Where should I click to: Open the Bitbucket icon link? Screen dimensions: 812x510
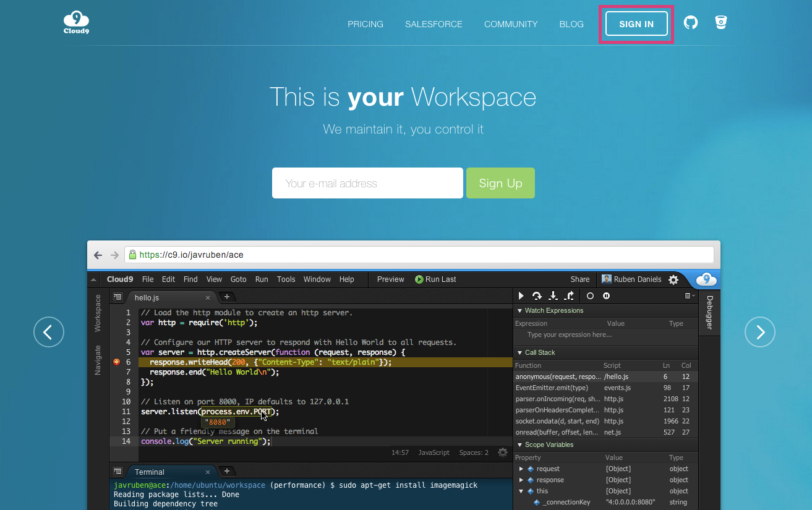pos(720,23)
